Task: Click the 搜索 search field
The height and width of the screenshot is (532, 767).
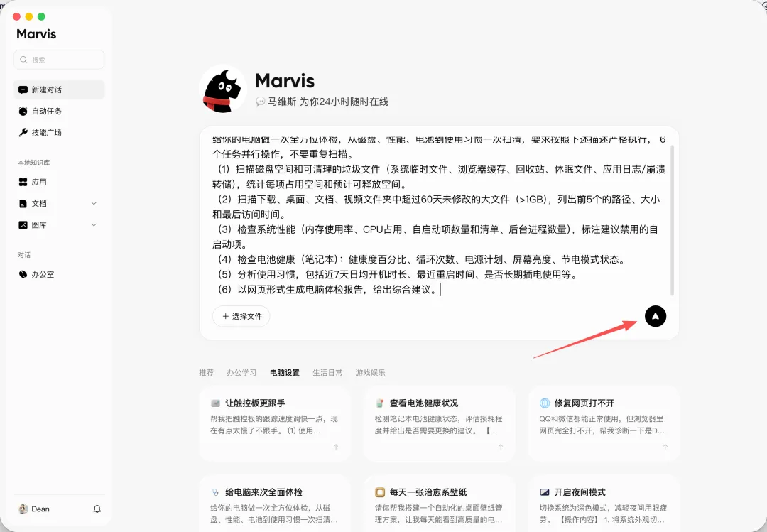Action: 59,60
